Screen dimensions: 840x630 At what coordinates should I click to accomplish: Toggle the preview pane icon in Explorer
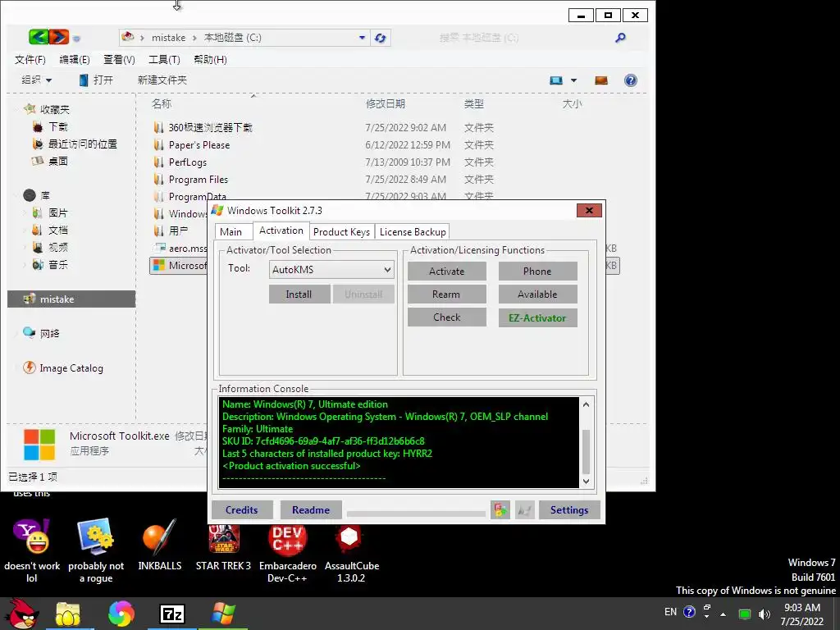pos(601,80)
